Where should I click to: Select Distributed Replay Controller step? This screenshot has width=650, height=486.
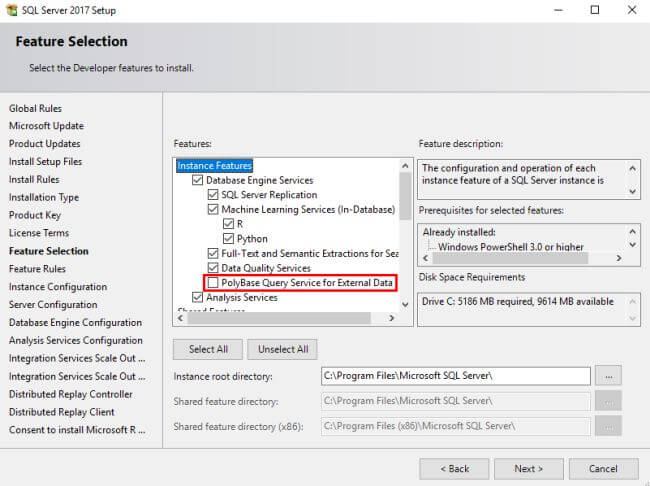point(71,394)
